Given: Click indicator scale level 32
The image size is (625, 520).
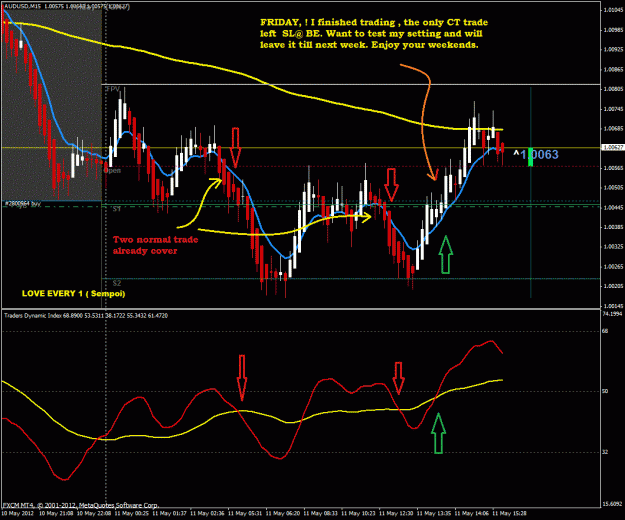Looking at the screenshot, I should coord(605,452).
